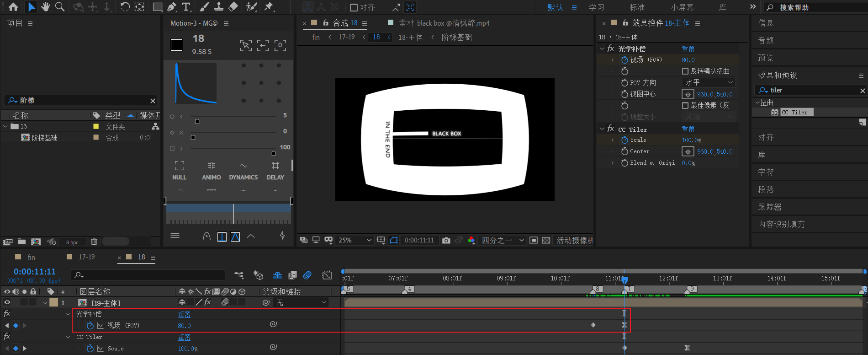Select the Hand tool
This screenshot has width=868, height=355.
pyautogui.click(x=46, y=7)
